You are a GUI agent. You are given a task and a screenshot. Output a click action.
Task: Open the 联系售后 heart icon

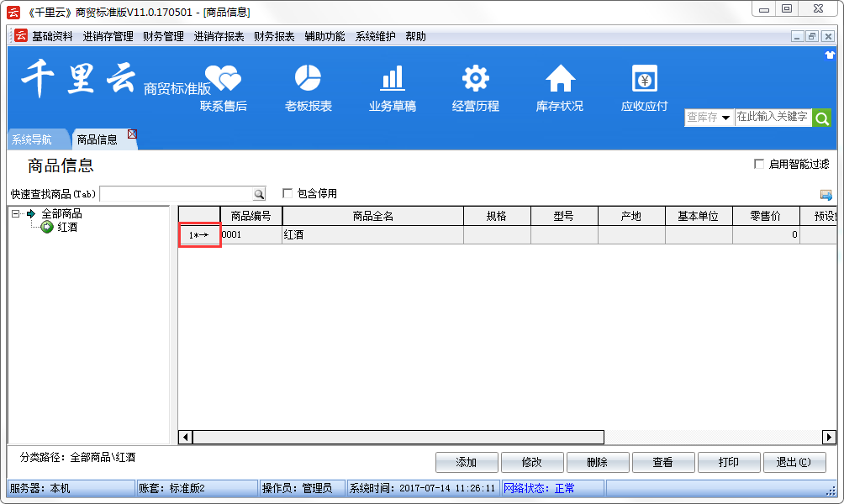(x=223, y=79)
